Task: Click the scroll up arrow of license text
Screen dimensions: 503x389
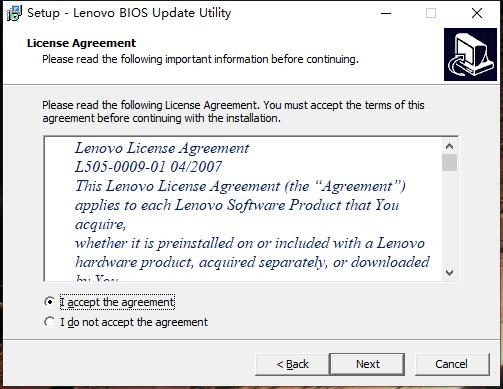Action: [449, 146]
